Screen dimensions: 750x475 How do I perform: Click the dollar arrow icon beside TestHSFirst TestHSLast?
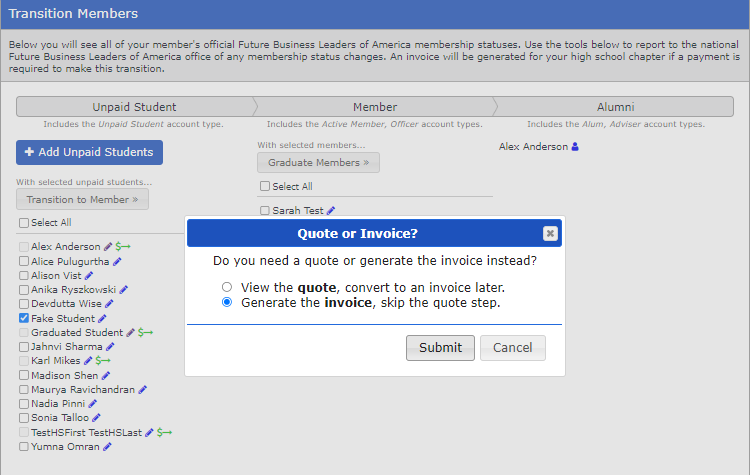click(x=165, y=433)
